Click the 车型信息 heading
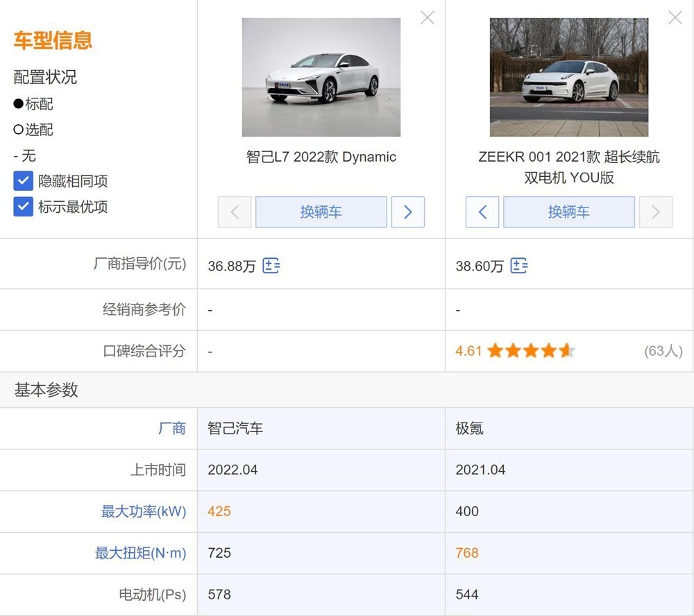Viewport: 694px width, 616px height. [x=53, y=40]
